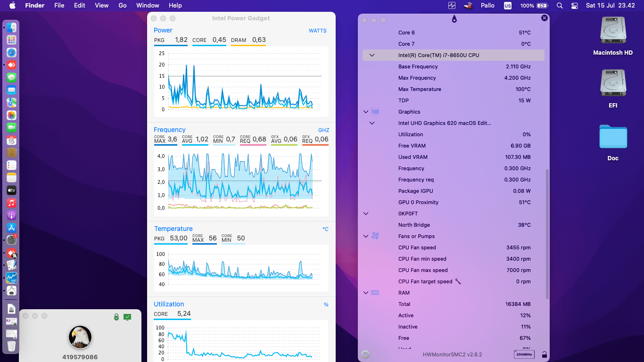Open Reminders from the Dock
Viewport: 644px width, 362px height.
(x=11, y=165)
